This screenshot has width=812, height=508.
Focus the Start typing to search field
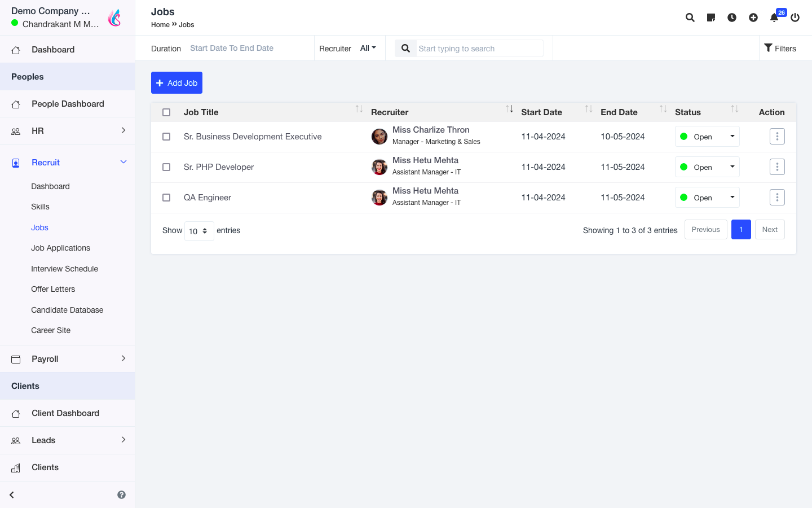479,49
